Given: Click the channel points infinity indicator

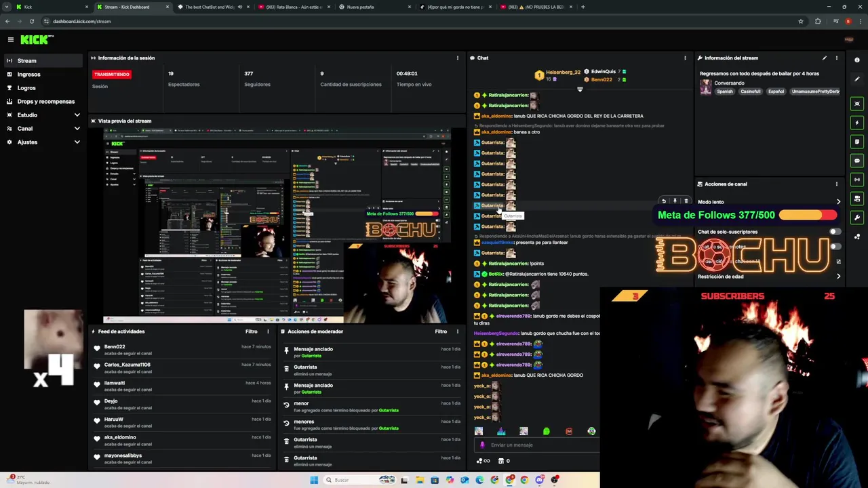Looking at the screenshot, I should [483, 461].
